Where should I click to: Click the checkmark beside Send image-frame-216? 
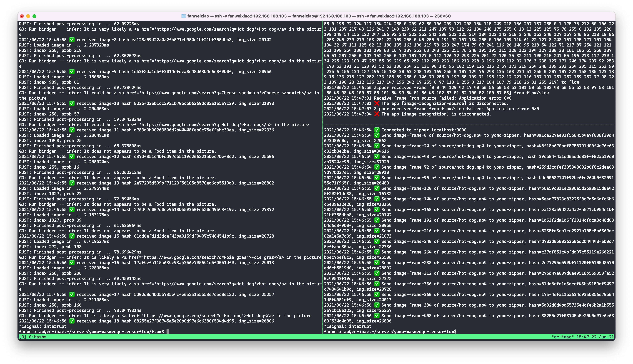point(377,231)
